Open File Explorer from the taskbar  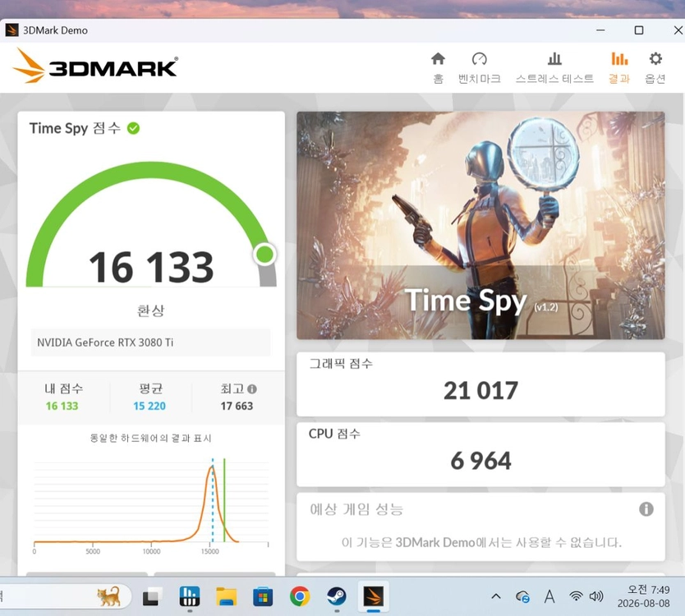(227, 597)
